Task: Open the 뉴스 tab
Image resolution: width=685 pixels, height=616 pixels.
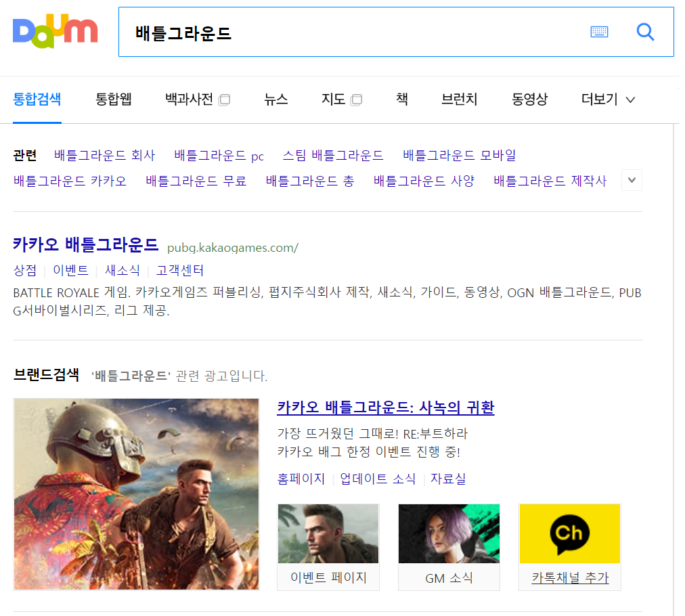Action: coord(275,100)
